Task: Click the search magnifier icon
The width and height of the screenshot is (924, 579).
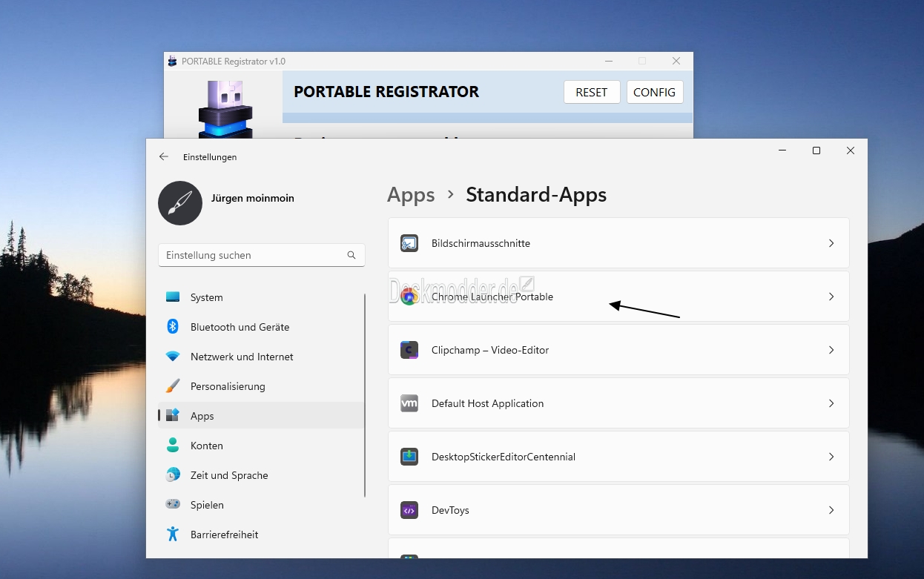Action: click(x=352, y=255)
